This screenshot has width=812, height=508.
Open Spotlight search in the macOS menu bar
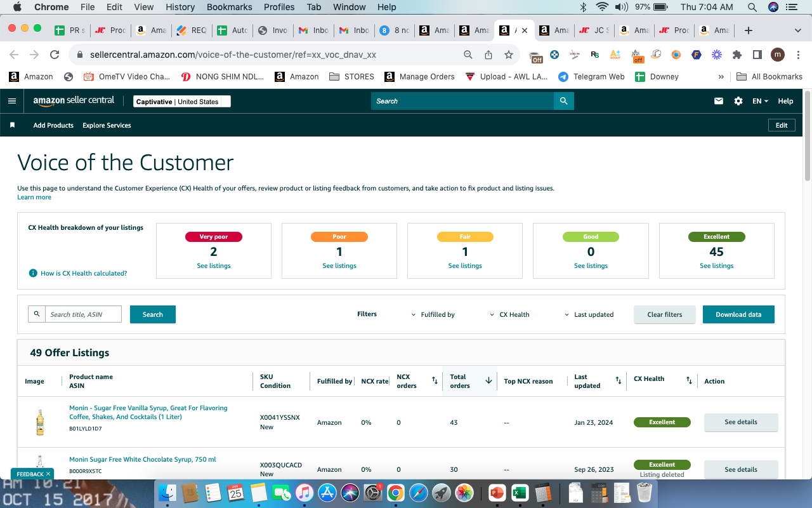coord(752,7)
